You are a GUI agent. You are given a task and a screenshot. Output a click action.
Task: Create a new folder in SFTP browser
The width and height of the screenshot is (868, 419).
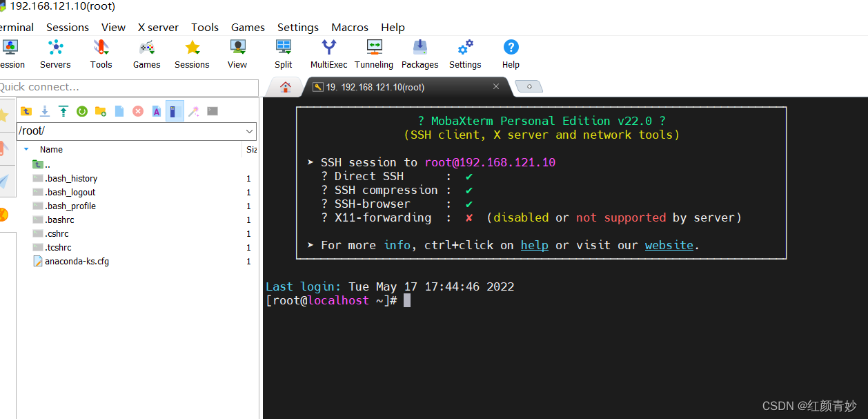pyautogui.click(x=101, y=111)
